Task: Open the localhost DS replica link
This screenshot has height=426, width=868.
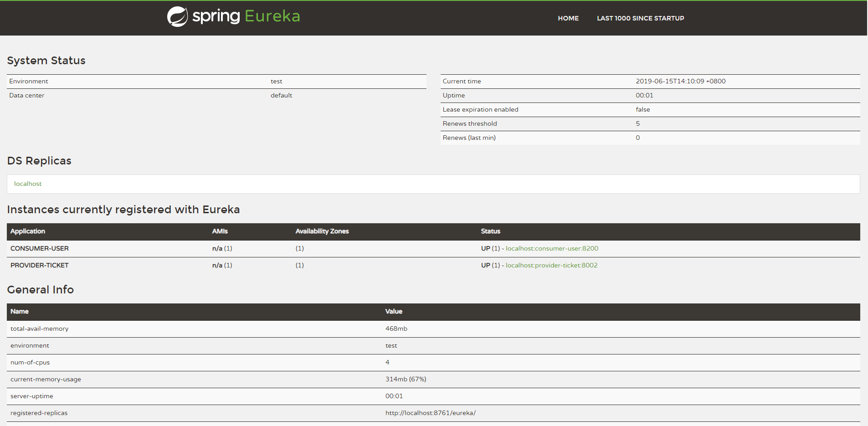Action: pyautogui.click(x=28, y=184)
